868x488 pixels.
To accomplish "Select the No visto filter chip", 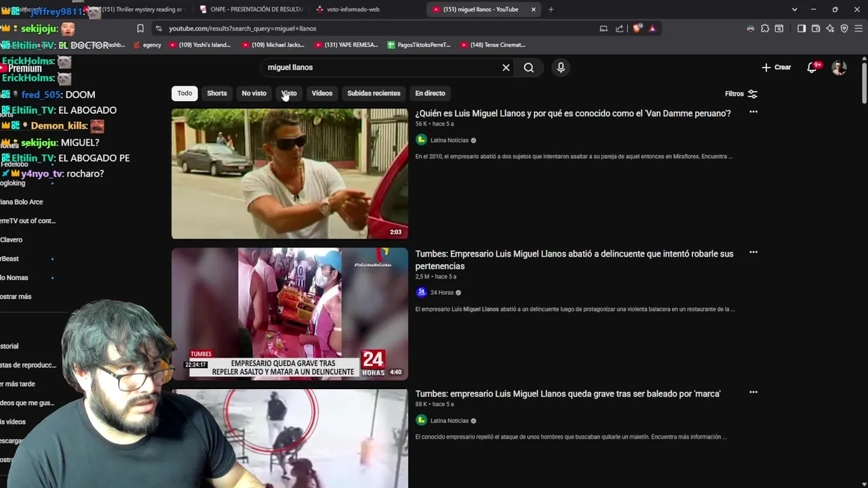I will (254, 94).
